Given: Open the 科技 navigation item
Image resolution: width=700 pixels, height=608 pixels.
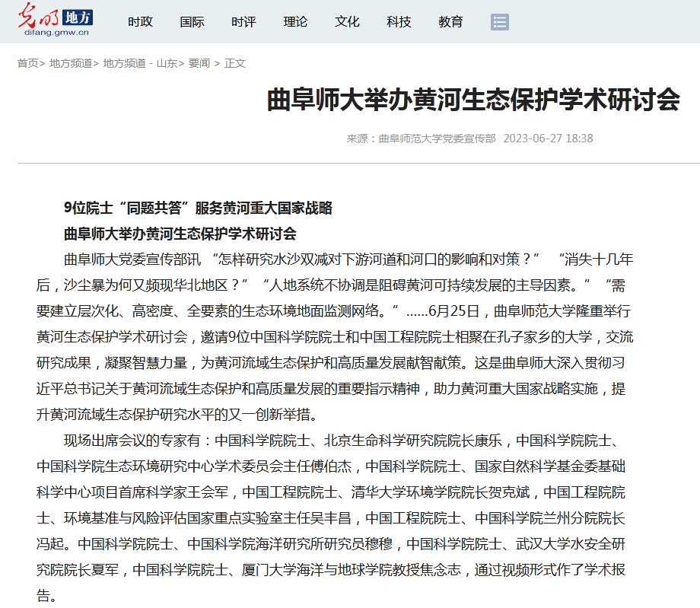Looking at the screenshot, I should pos(399,22).
